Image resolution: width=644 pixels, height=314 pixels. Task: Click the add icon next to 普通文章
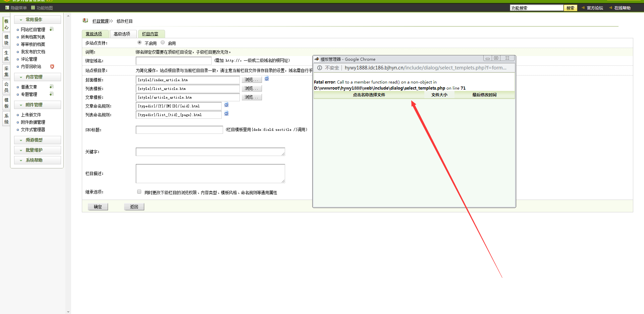click(51, 87)
